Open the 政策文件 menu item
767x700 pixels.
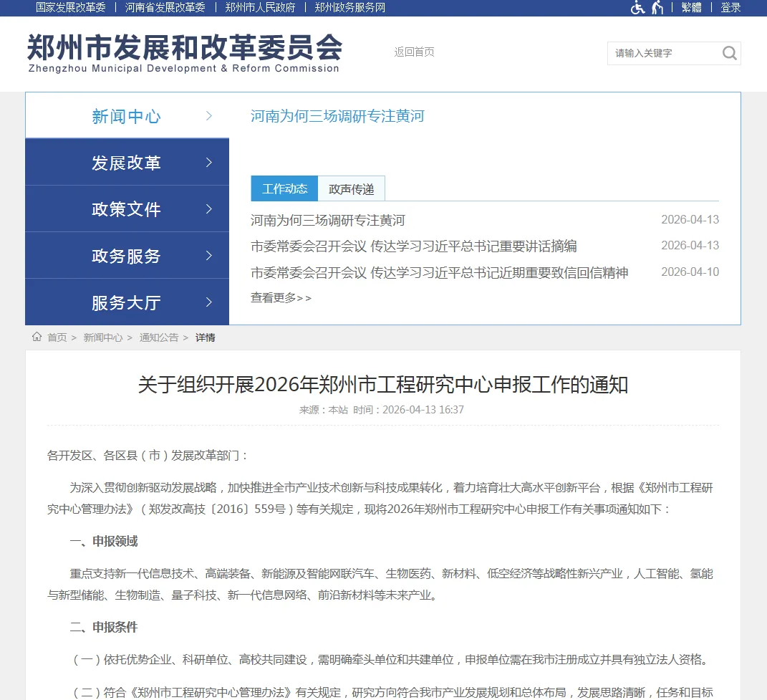coord(127,208)
